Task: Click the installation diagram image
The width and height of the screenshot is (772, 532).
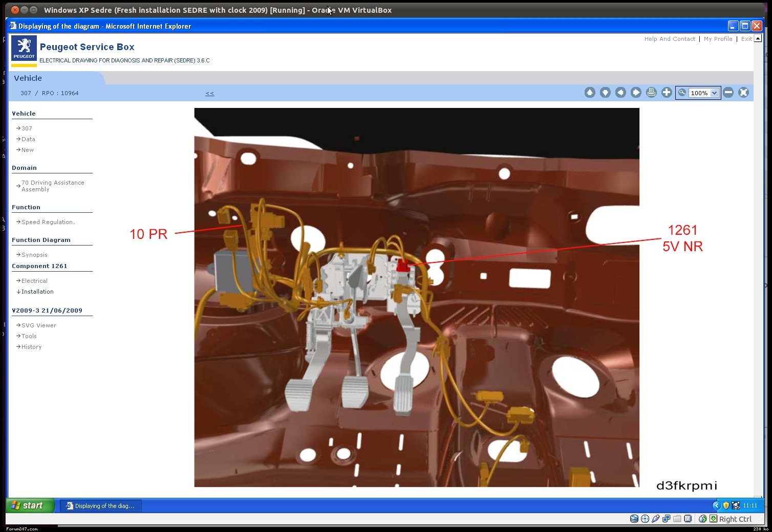Action: pos(417,297)
